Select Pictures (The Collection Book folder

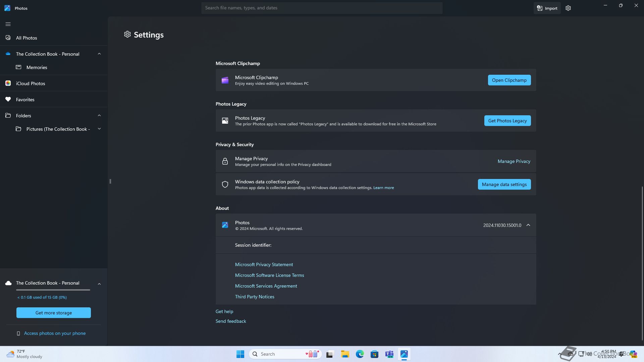coord(58,129)
